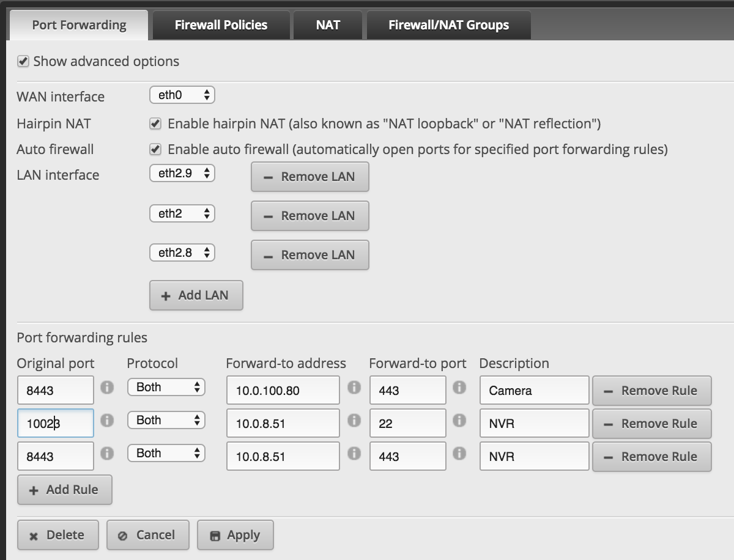Screen dimensions: 734x560
Task: Click info icon beside last rule's original port
Action: pyautogui.click(x=107, y=454)
